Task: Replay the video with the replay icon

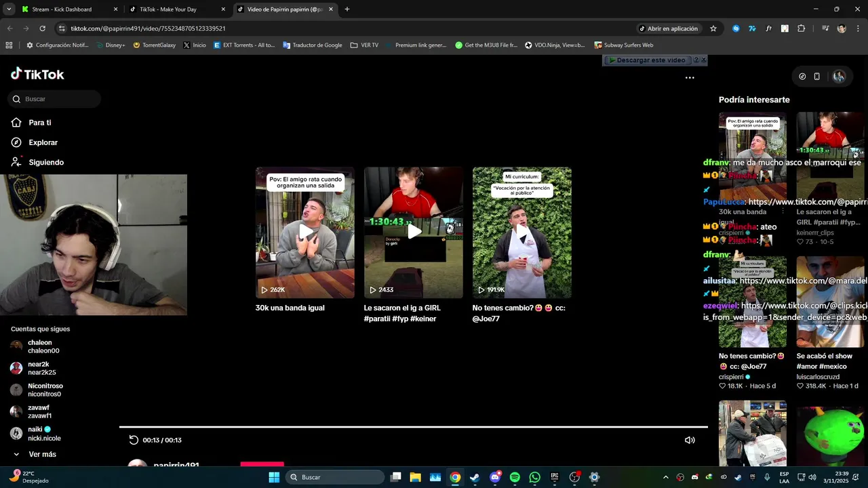Action: (x=134, y=440)
